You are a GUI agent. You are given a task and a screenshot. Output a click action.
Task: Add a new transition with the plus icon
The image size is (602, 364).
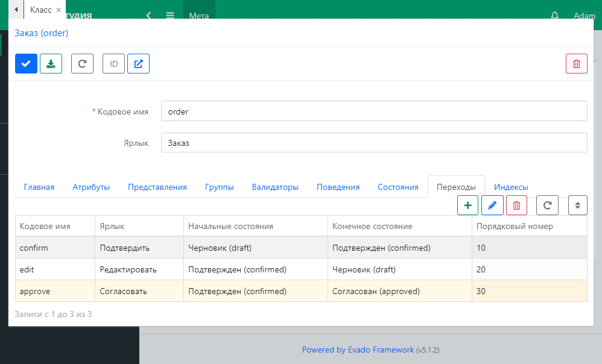[x=467, y=206]
